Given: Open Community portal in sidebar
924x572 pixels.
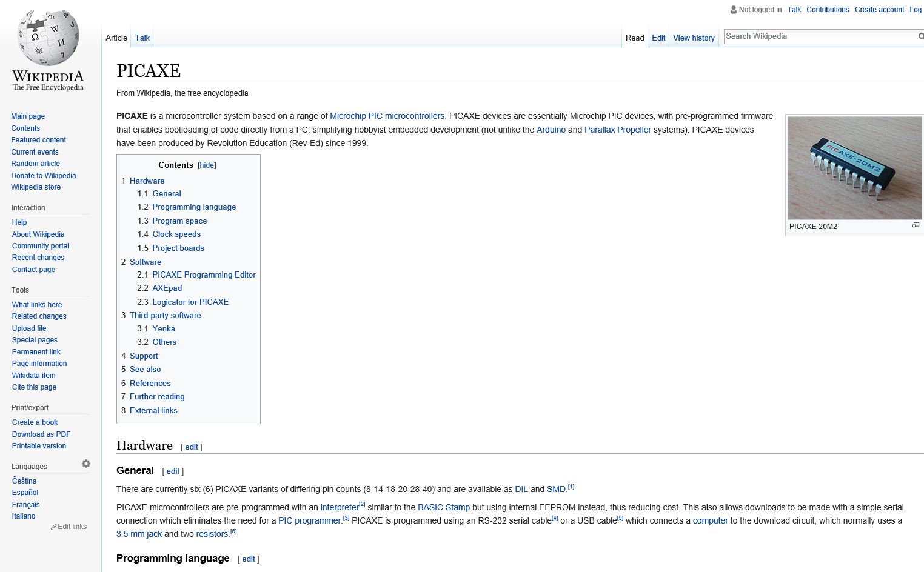Looking at the screenshot, I should click(41, 246).
